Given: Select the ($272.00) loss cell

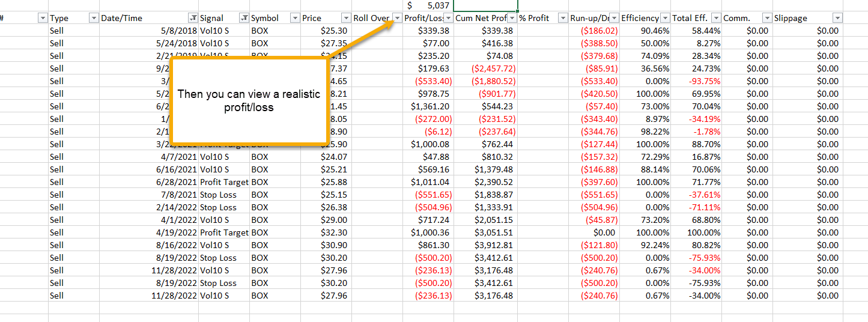Looking at the screenshot, I should tap(428, 119).
